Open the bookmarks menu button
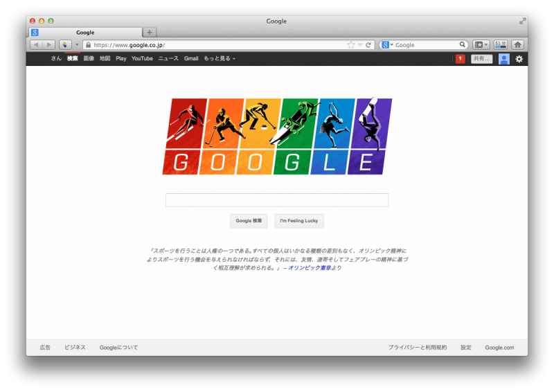 point(481,45)
